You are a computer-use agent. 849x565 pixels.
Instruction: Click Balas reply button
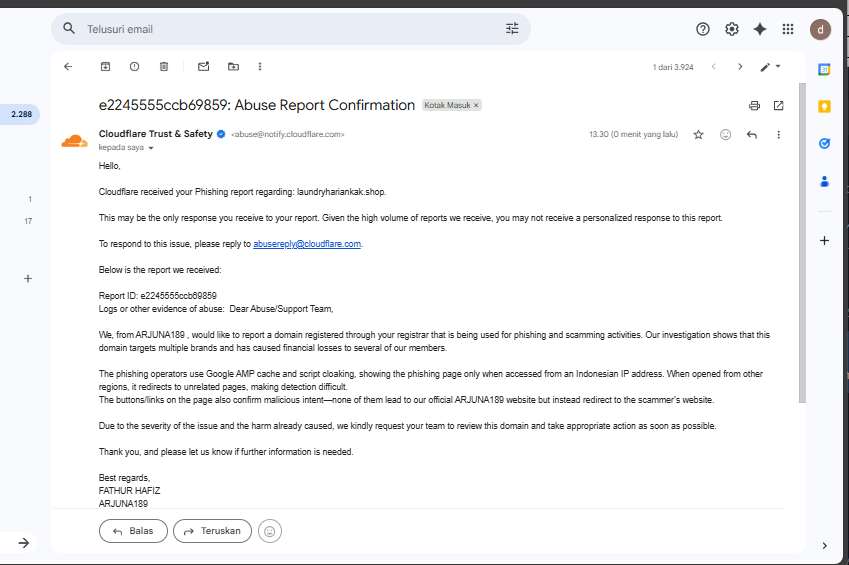133,531
